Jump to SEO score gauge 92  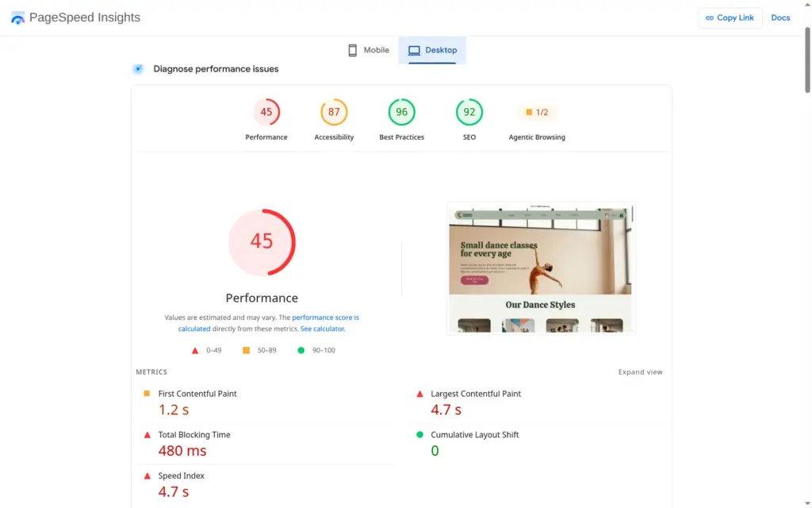(469, 112)
